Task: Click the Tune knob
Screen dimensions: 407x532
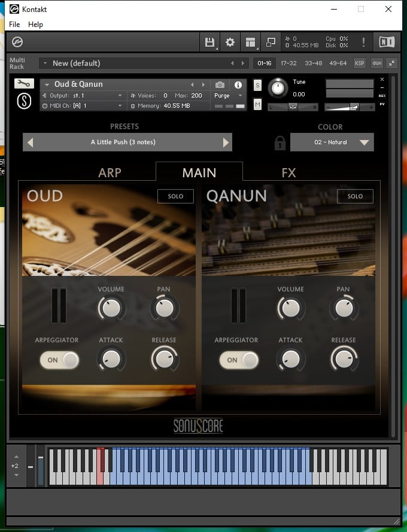Action: point(278,88)
